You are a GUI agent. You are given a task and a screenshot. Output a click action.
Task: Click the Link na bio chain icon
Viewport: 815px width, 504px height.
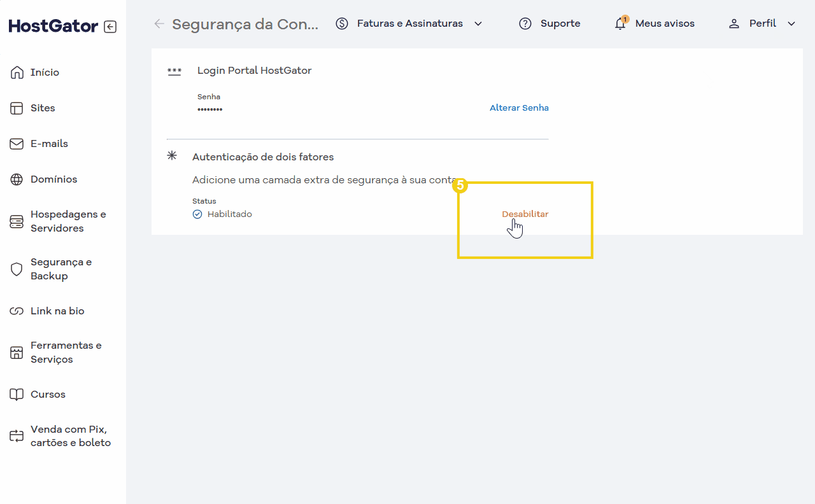pyautogui.click(x=17, y=311)
